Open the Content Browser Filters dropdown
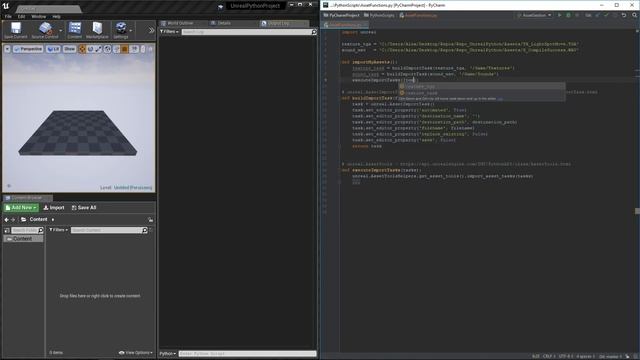 pos(58,230)
